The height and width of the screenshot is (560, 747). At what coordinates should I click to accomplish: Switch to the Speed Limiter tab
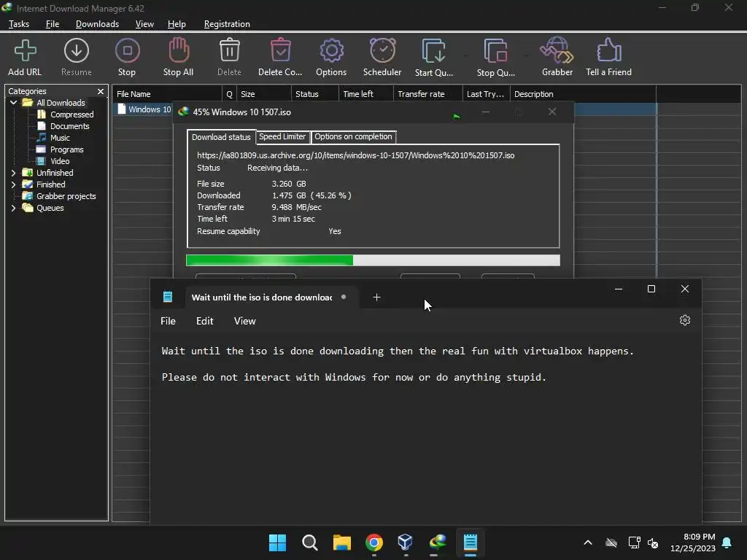(282, 136)
